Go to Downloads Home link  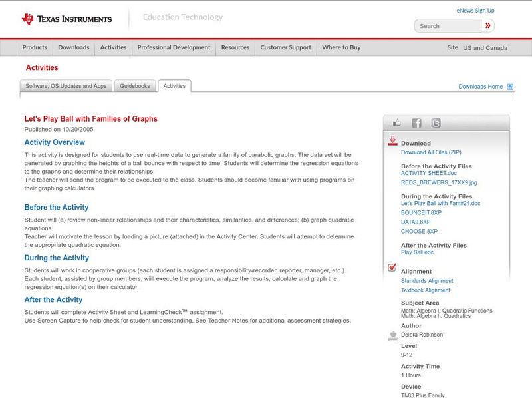click(x=480, y=87)
